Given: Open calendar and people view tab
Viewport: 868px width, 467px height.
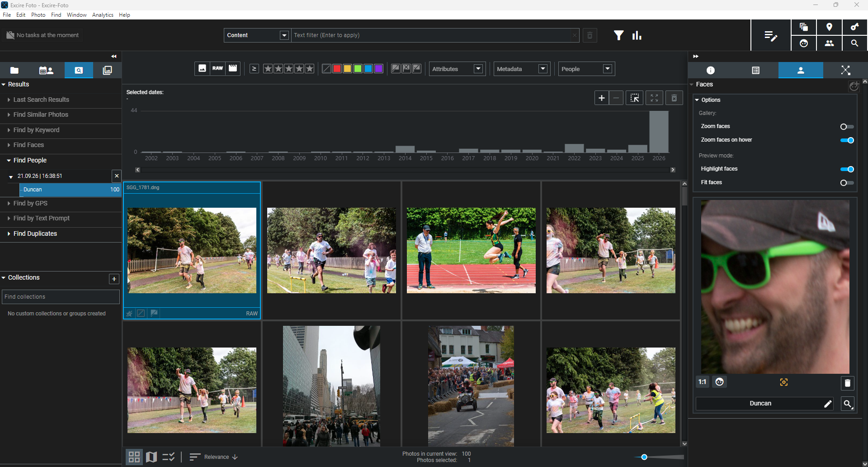Looking at the screenshot, I should 46,70.
